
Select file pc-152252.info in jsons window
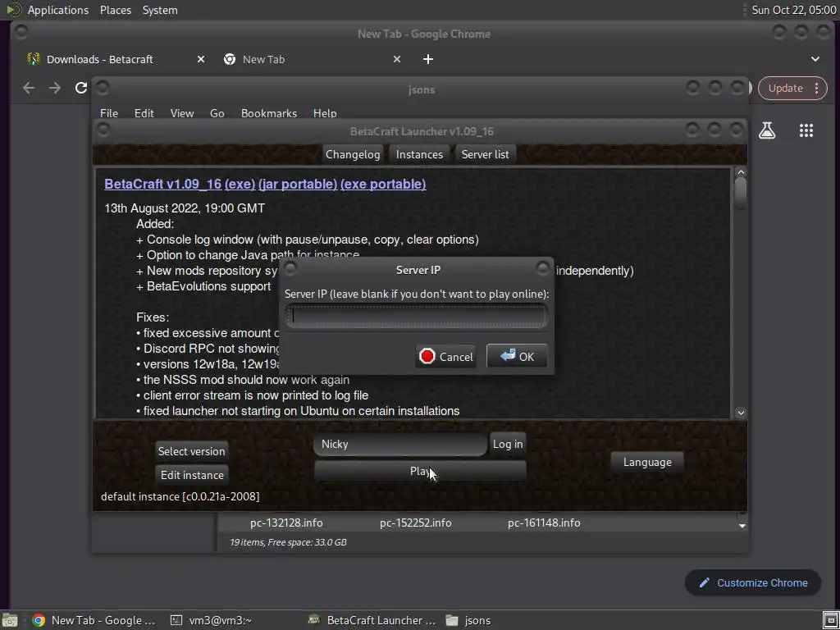[x=416, y=523]
